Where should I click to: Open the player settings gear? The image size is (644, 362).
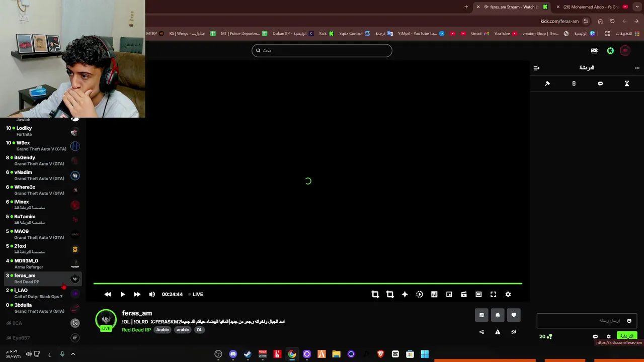click(508, 294)
